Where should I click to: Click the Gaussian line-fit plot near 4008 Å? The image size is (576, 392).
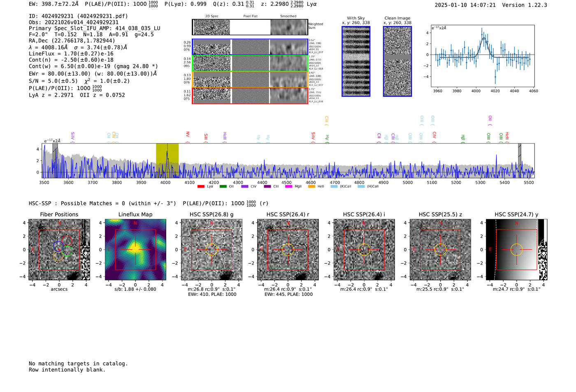click(x=483, y=56)
